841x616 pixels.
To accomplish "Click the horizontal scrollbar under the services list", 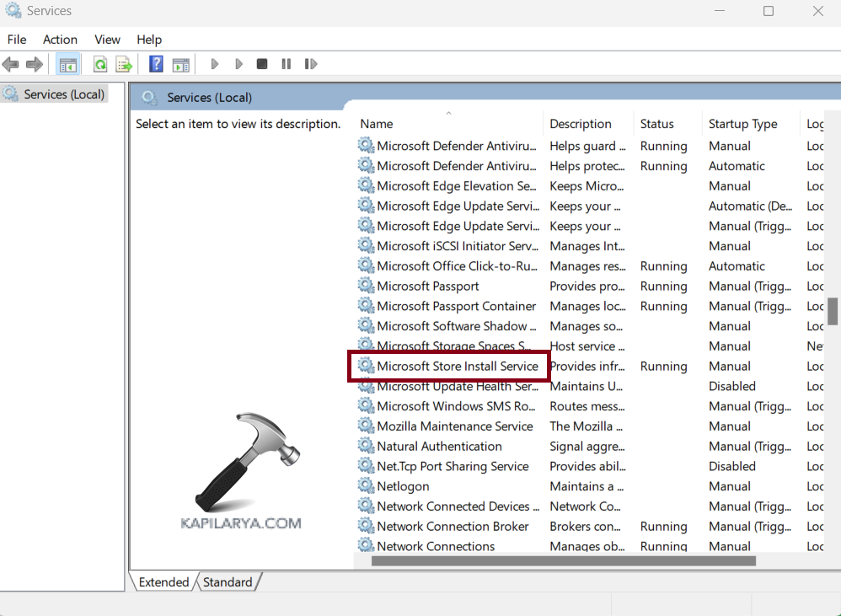I will pos(563,560).
